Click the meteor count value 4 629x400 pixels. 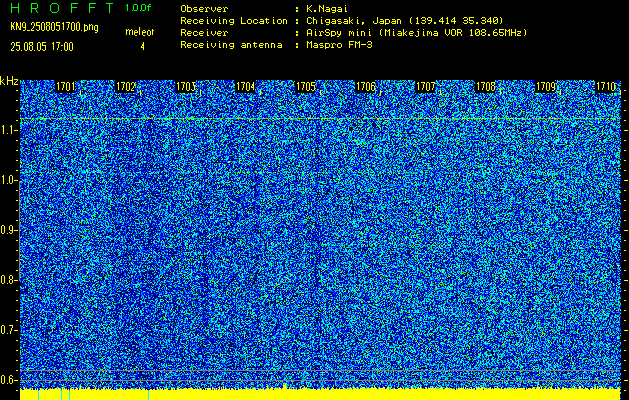(142, 47)
